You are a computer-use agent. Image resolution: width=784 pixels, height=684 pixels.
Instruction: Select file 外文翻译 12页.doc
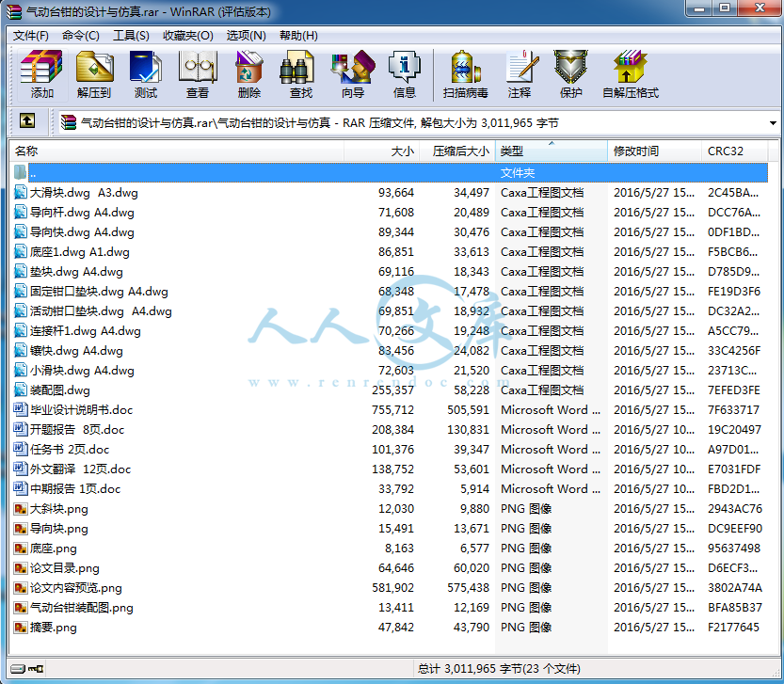click(x=80, y=469)
